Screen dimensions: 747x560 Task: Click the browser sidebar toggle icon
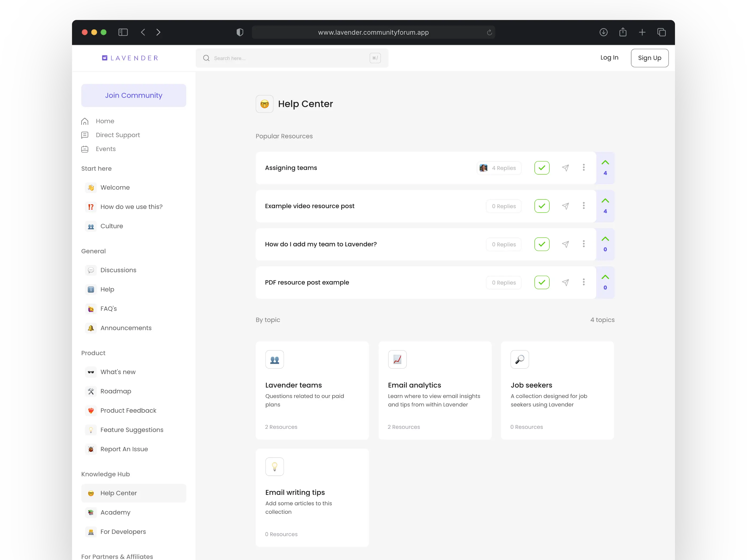click(123, 32)
